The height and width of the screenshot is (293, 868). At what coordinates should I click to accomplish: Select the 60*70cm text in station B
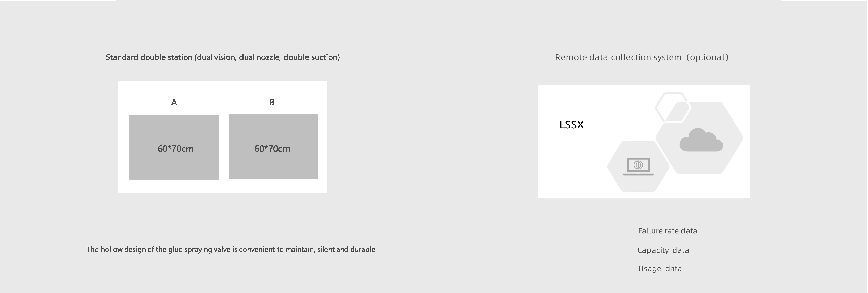pos(272,149)
